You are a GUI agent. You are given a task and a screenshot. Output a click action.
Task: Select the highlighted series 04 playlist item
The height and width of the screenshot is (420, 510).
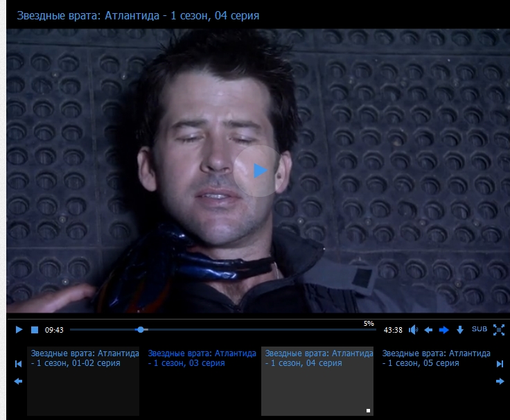pos(317,381)
